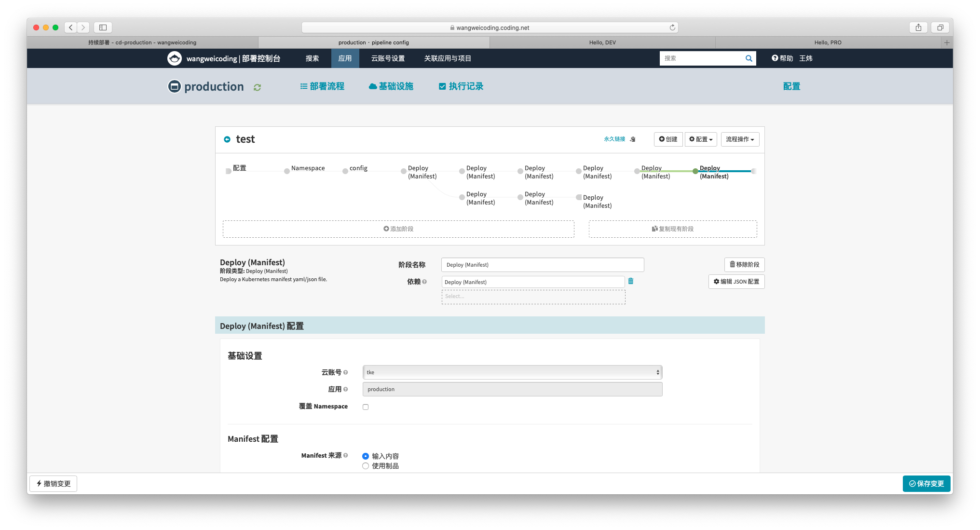The height and width of the screenshot is (530, 980).
Task: Click the 编辑 JSON配置 settings icon
Action: pyautogui.click(x=714, y=281)
